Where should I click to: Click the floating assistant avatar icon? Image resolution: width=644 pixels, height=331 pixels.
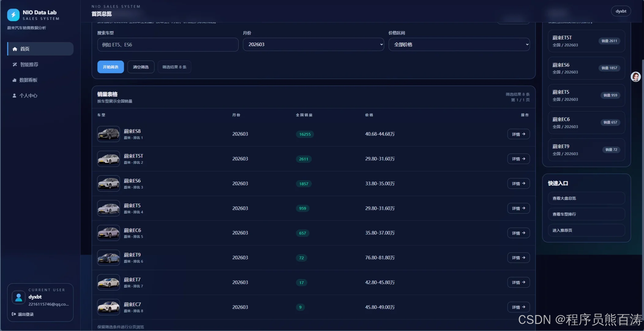(636, 77)
